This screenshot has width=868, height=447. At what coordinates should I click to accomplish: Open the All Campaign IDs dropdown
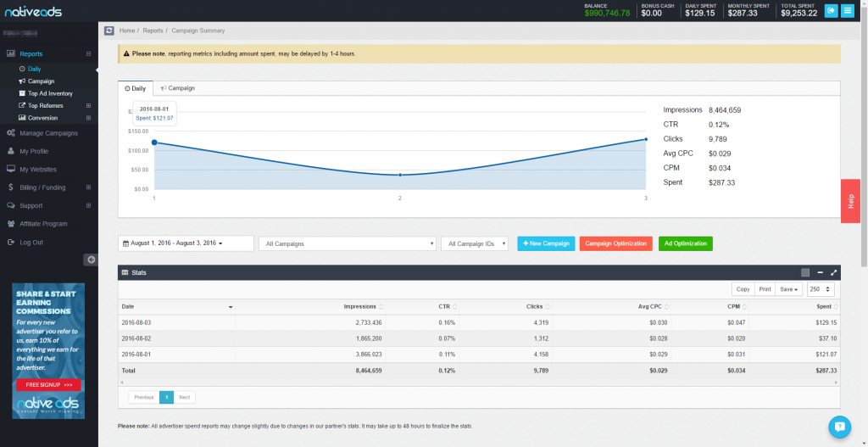[475, 243]
